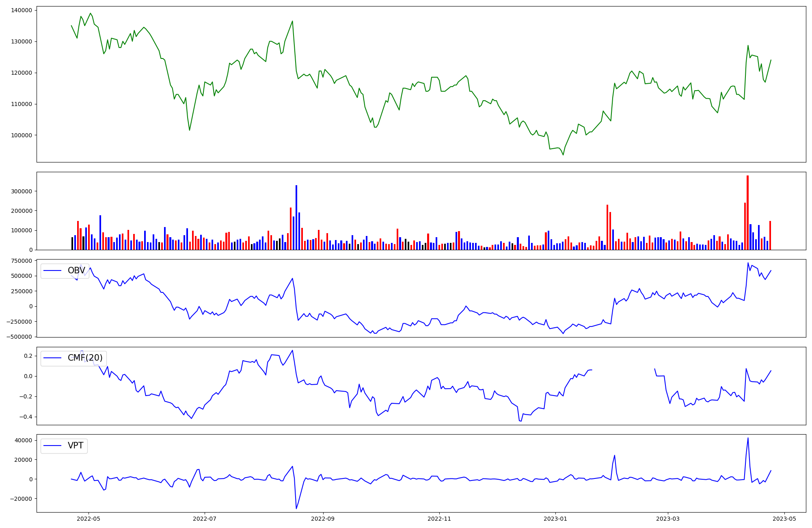Click the CMF(20) legend label
Image resolution: width=812 pixels, height=528 pixels.
click(x=85, y=358)
